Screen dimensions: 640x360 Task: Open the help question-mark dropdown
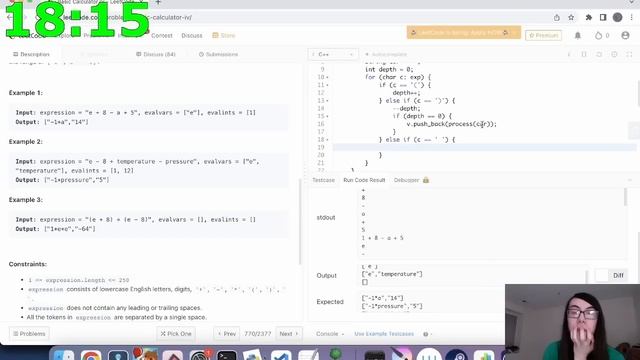click(x=428, y=334)
